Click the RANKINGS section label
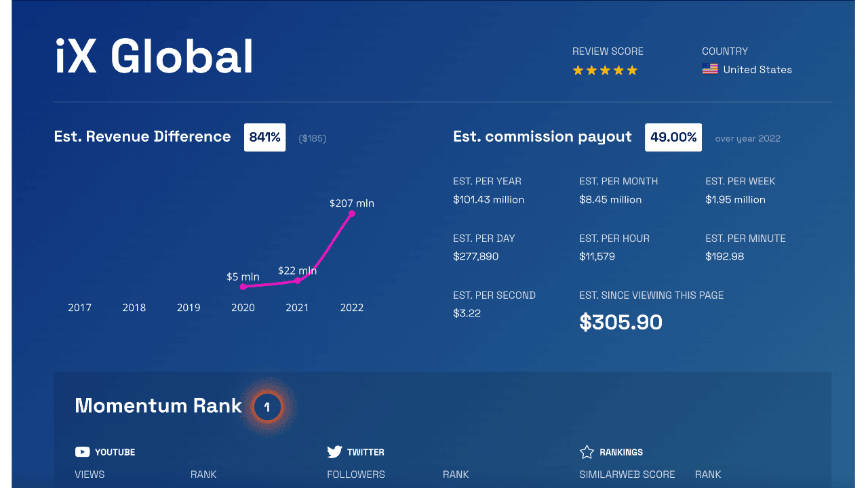 point(621,452)
